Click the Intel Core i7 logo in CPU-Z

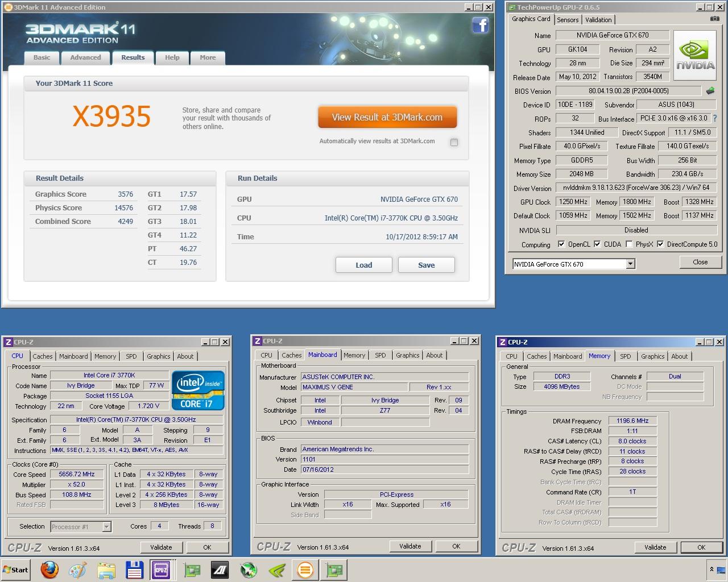point(198,390)
